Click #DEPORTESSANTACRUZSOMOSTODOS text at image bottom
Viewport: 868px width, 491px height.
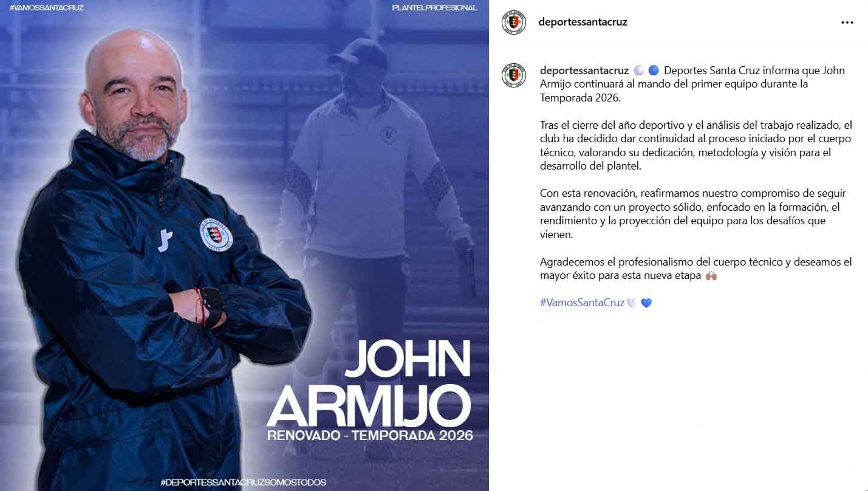[244, 482]
